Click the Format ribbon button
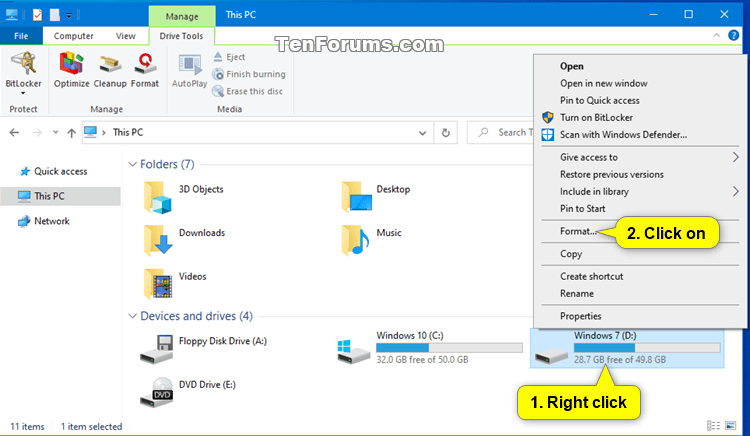 click(x=144, y=70)
